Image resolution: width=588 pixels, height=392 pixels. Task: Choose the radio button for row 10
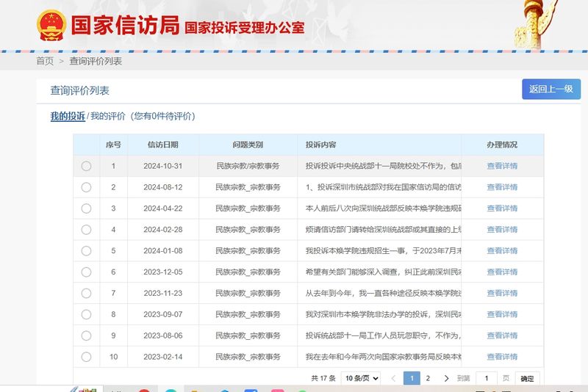pyautogui.click(x=86, y=357)
